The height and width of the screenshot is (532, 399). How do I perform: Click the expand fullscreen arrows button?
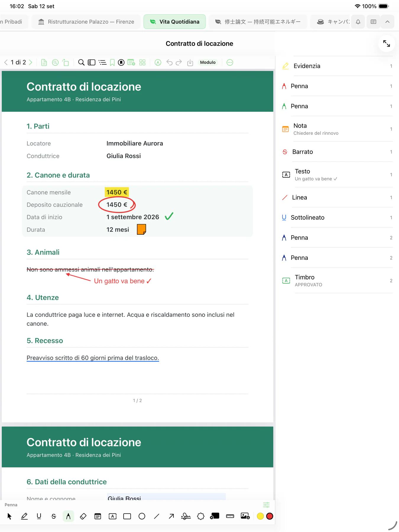(x=387, y=43)
